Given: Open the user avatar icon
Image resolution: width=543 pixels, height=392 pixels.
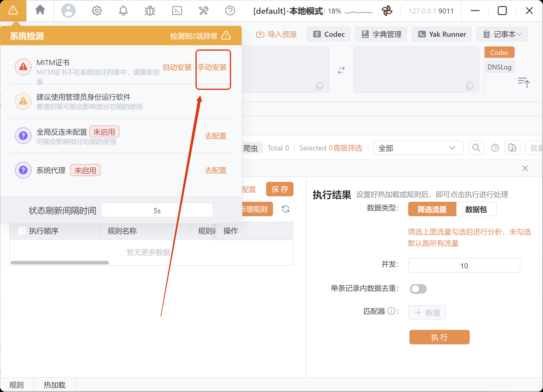Looking at the screenshot, I should click(x=68, y=11).
